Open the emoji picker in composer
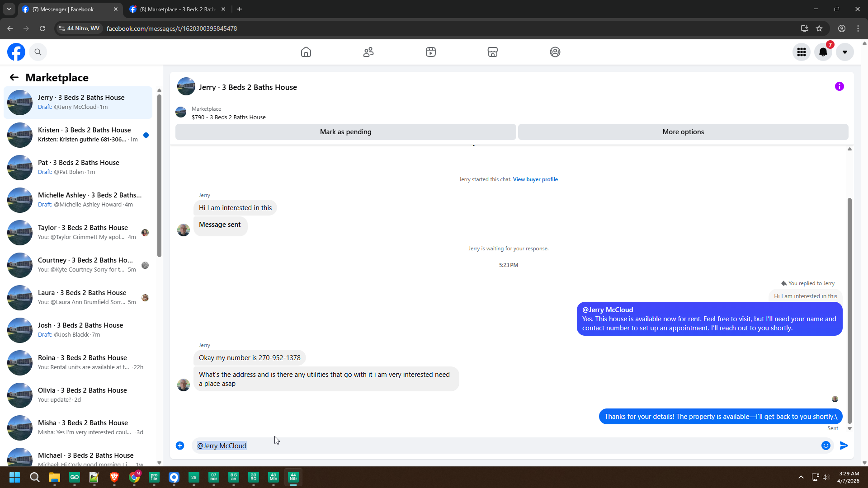Screen dimensions: 868x488 tap(826, 446)
